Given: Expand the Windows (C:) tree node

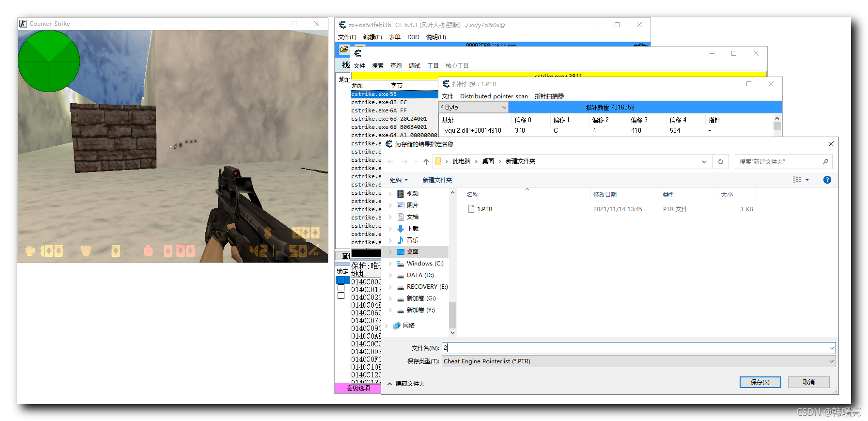Looking at the screenshot, I should [x=390, y=264].
